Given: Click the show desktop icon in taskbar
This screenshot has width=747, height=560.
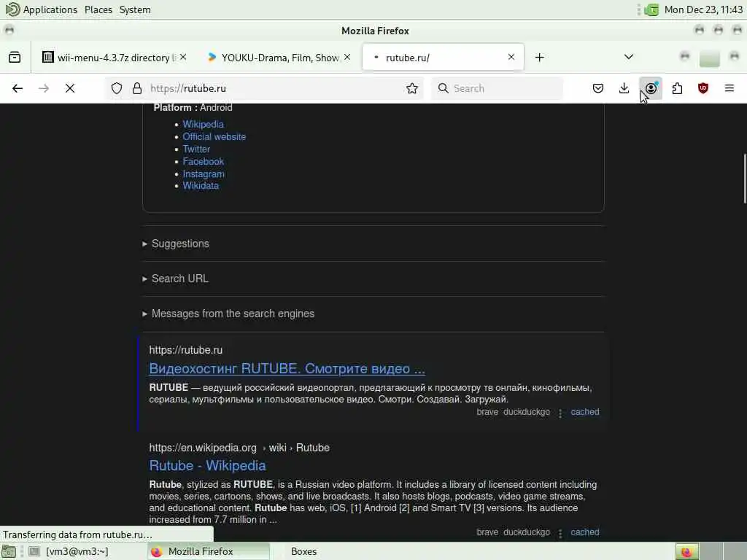Looking at the screenshot, I should (x=9, y=551).
